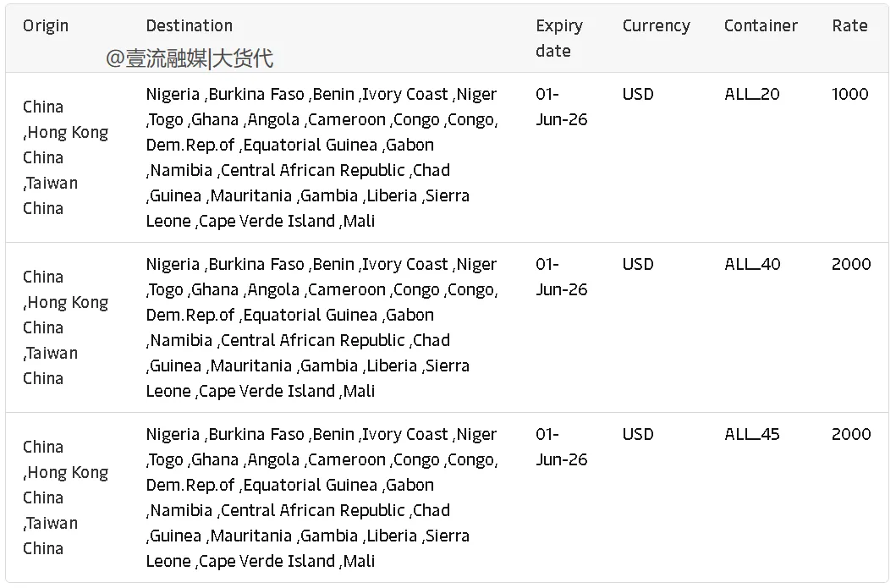The height and width of the screenshot is (588, 896).
Task: Click the Currency column header
Action: [656, 25]
